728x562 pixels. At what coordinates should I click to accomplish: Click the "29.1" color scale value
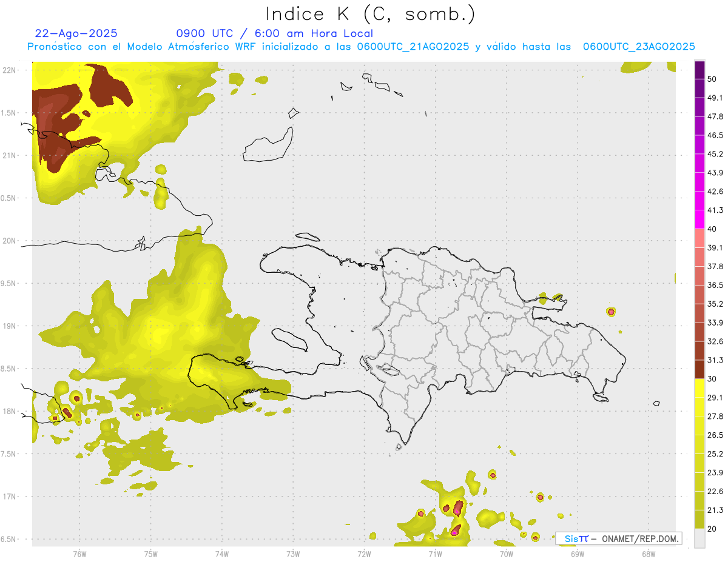(715, 397)
